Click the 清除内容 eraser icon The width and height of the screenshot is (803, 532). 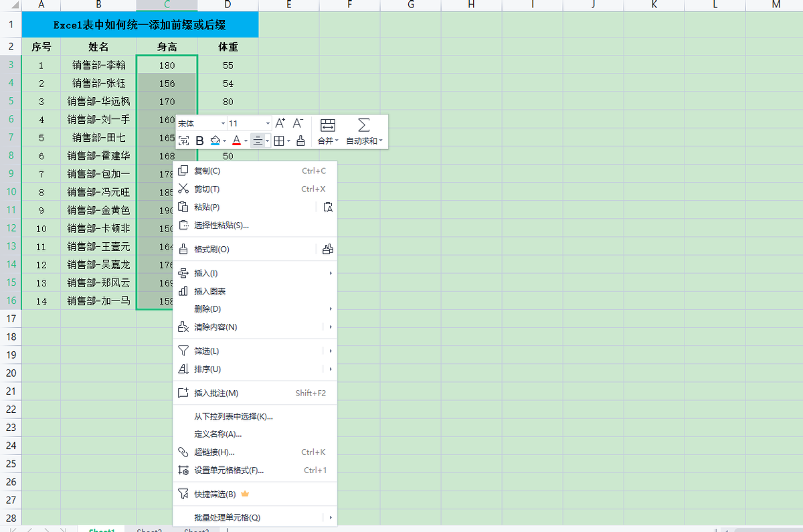[x=183, y=327]
